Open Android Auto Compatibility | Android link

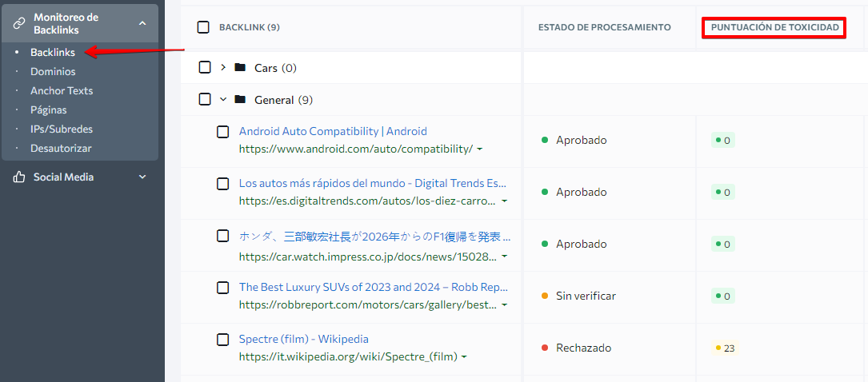click(x=333, y=132)
